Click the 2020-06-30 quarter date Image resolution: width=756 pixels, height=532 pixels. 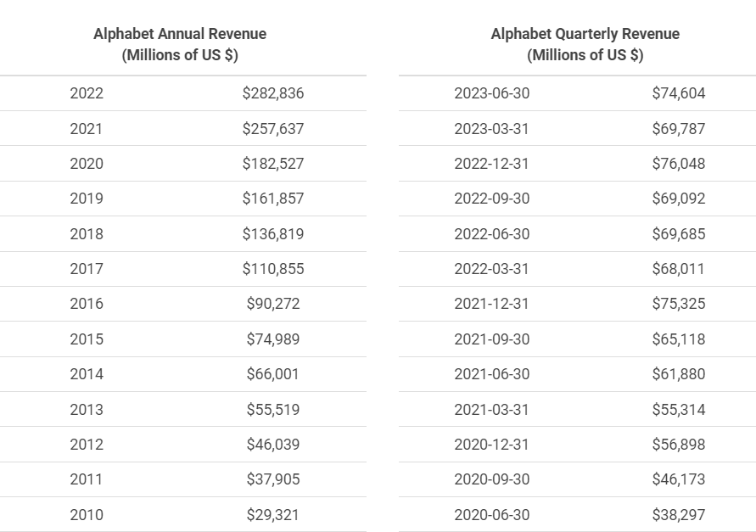click(x=491, y=515)
